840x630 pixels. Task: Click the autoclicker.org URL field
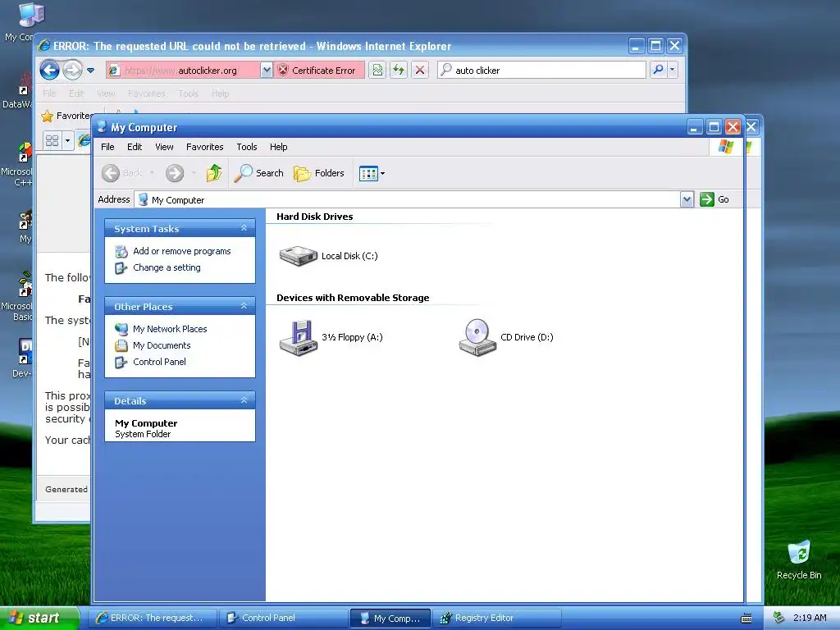click(x=183, y=71)
